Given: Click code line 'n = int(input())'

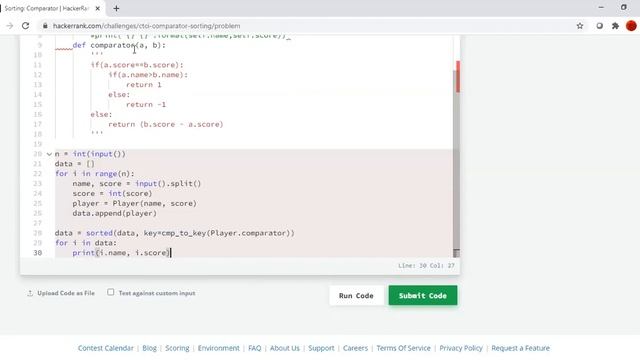Looking at the screenshot, I should [x=90, y=154].
